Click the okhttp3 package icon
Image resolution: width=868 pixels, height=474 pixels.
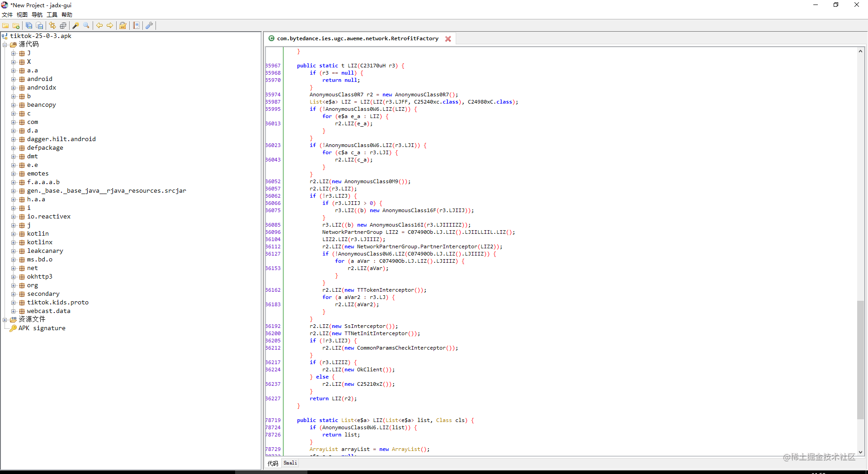click(22, 277)
